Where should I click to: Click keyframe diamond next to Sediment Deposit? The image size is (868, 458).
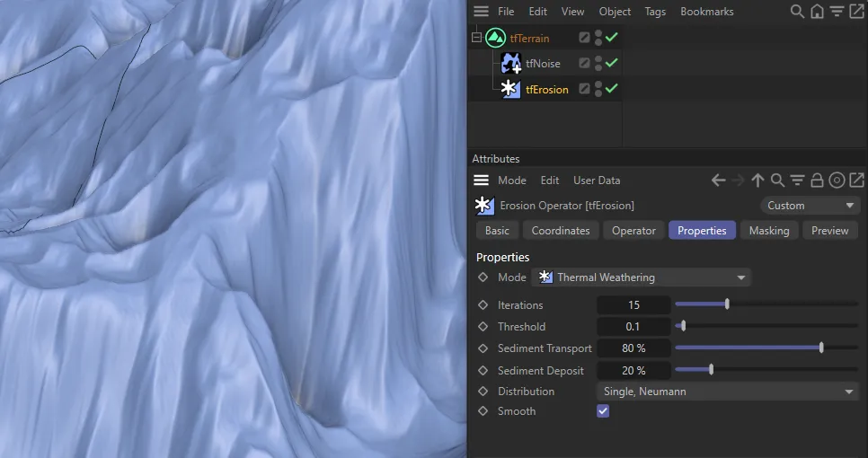tap(483, 370)
